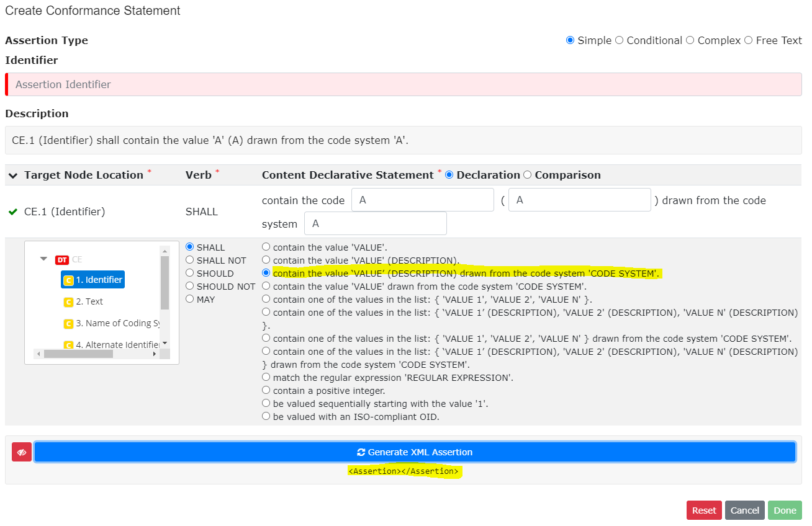Click the green Done button

[785, 510]
